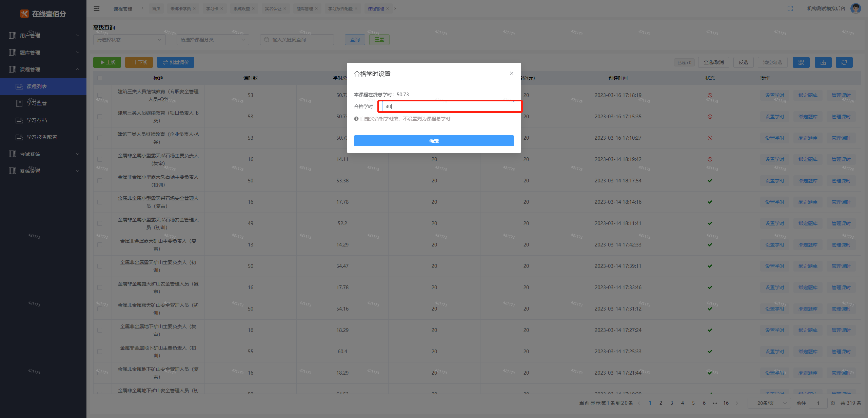
Task: Click 全选/取消 button
Action: (713, 62)
